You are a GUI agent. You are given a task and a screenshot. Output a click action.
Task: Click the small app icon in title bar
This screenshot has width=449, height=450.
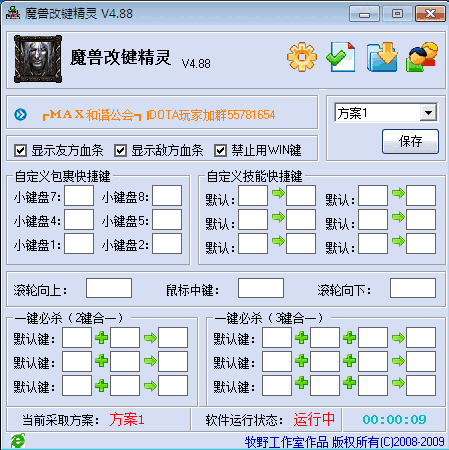point(13,13)
